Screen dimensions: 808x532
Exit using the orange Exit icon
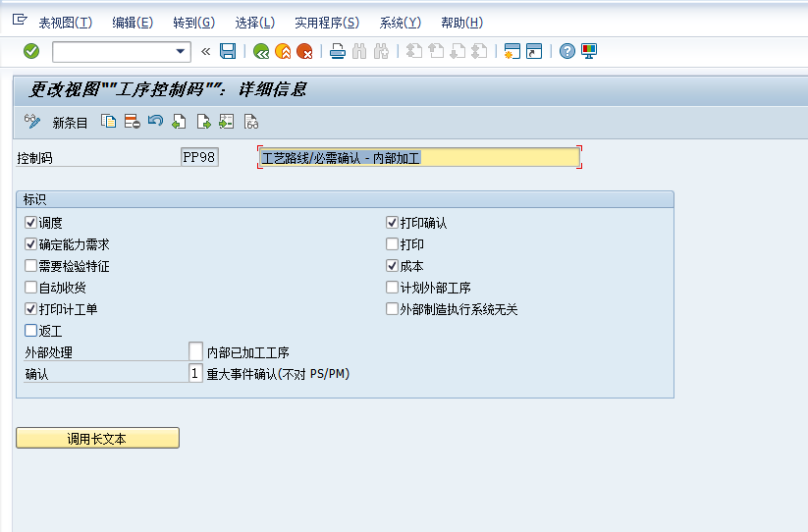click(283, 51)
